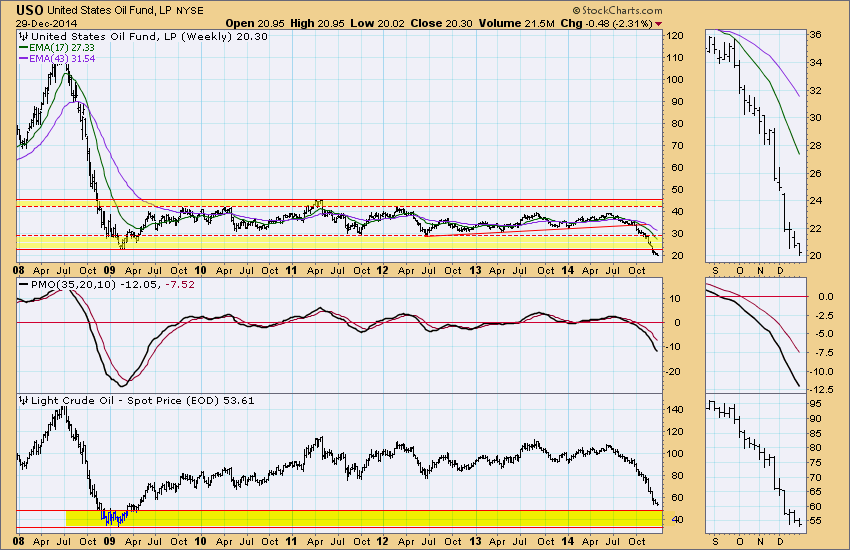Viewport: 850px width, 550px height.
Task: Click the 22 label on zoomed price axis
Action: pyautogui.click(x=815, y=229)
